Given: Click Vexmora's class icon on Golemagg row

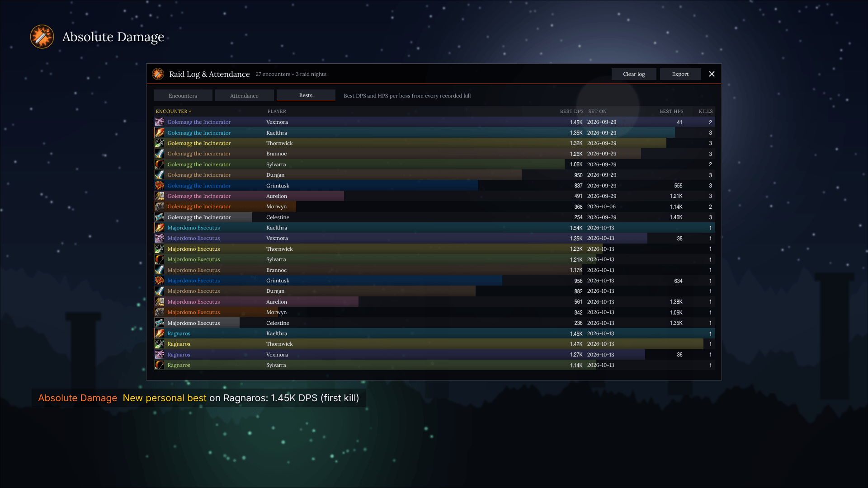Looking at the screenshot, I should 160,122.
